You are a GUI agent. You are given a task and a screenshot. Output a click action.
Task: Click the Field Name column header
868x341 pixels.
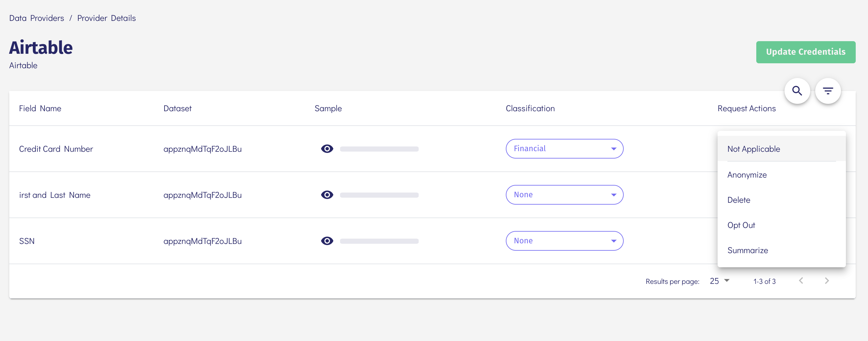coord(40,108)
